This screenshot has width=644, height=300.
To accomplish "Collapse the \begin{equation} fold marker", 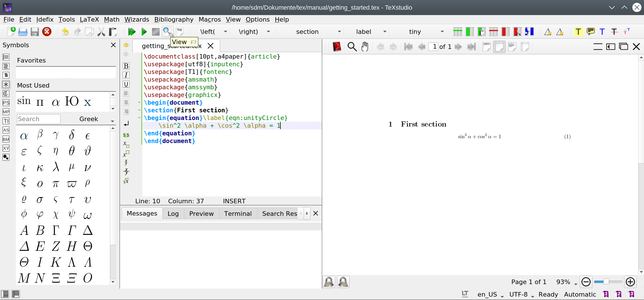I will point(139,118).
